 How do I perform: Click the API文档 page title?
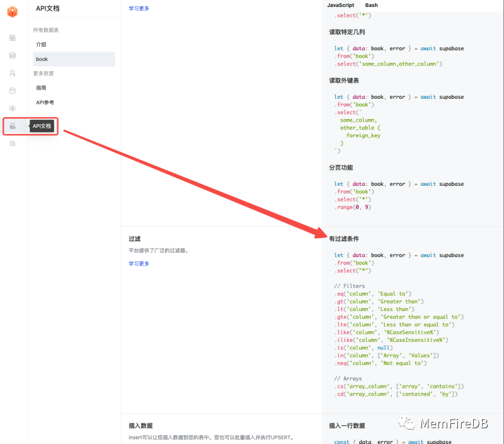point(48,8)
